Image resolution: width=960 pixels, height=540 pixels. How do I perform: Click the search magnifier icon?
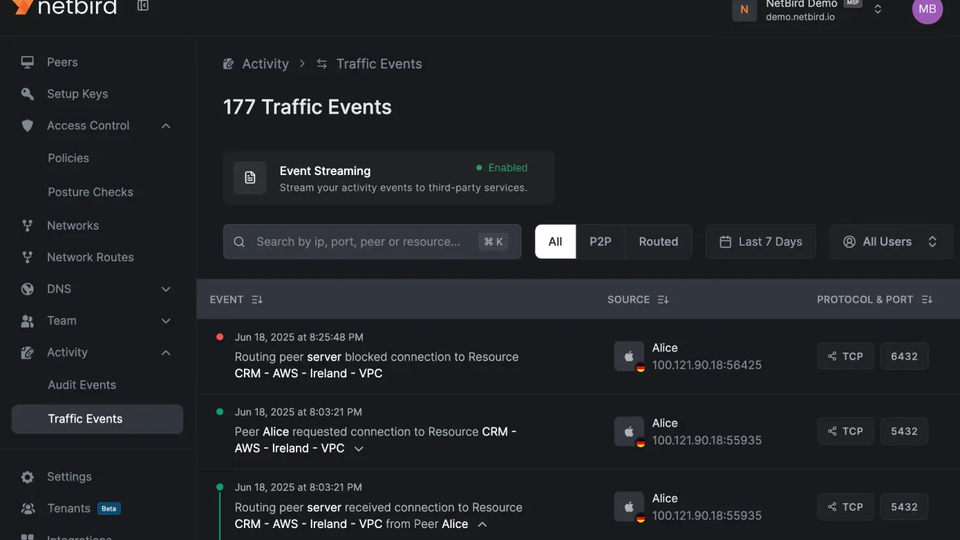click(239, 242)
